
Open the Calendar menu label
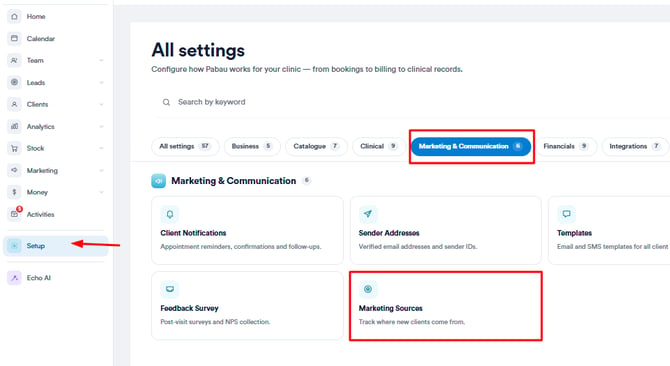click(41, 38)
